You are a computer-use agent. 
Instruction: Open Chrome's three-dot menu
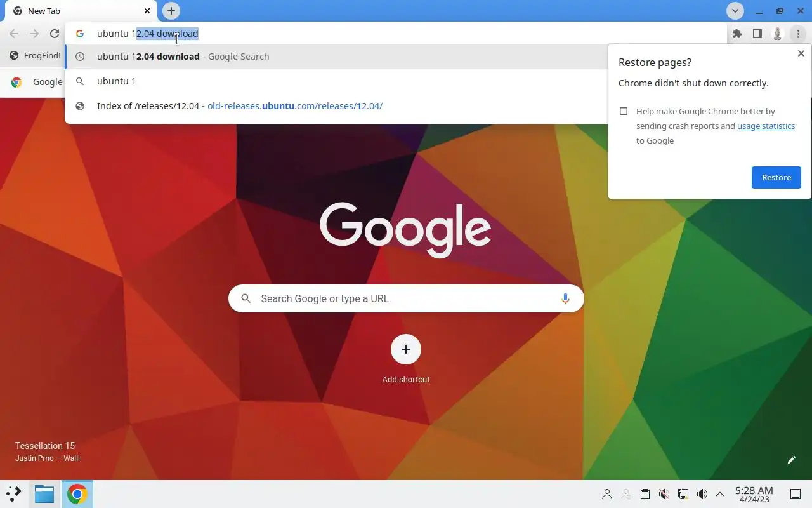coord(797,34)
